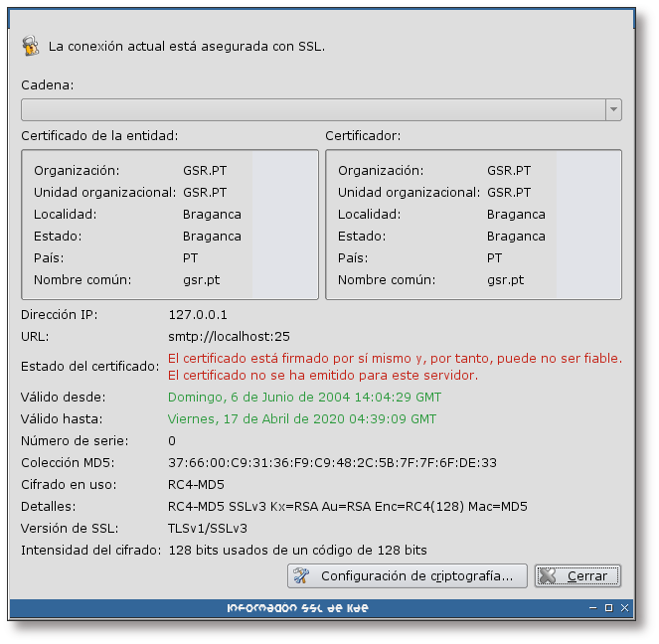Screen dimensions: 659x644
Task: Click the 127.0.0.1 IP address value
Action: 198,315
